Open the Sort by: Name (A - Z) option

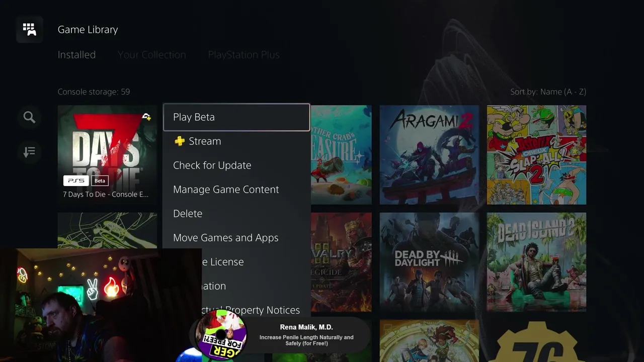[x=548, y=92]
